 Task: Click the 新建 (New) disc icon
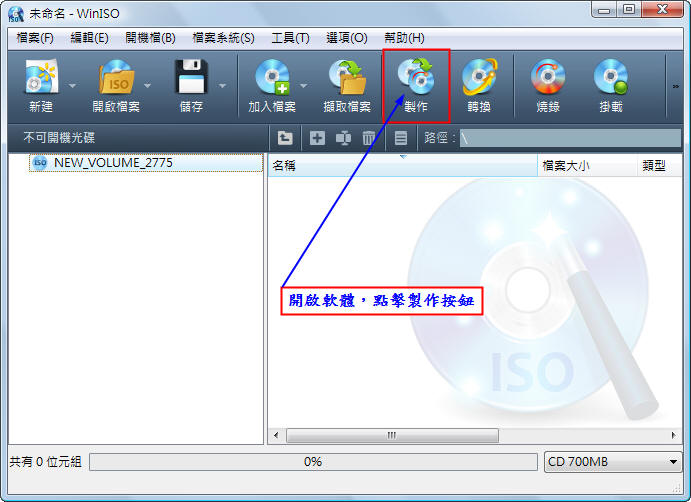pyautogui.click(x=41, y=77)
